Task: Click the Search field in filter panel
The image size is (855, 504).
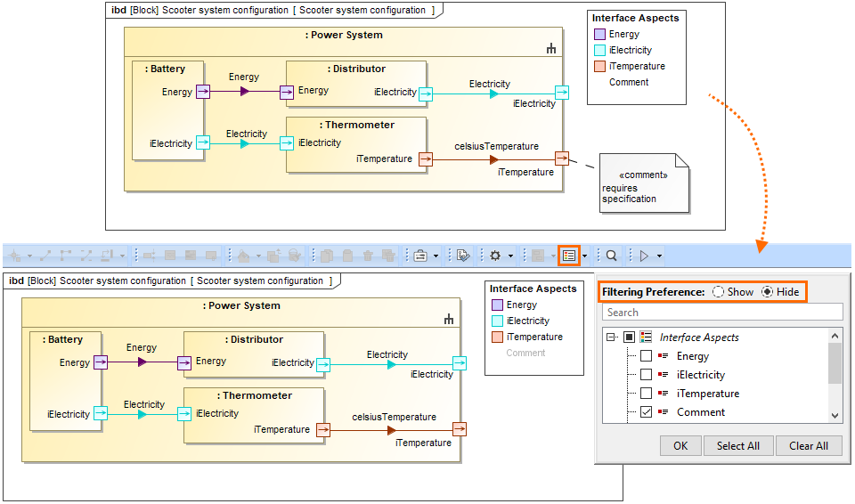Action: click(x=721, y=313)
